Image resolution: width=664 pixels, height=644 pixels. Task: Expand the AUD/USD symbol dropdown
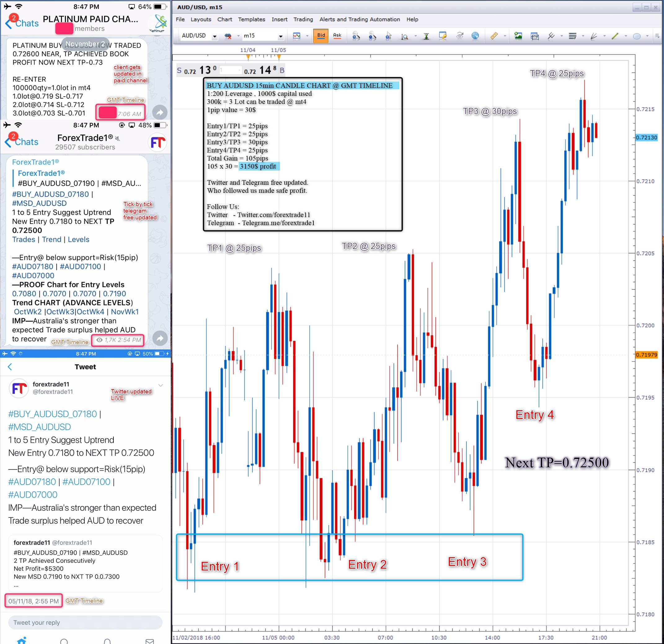click(x=215, y=36)
